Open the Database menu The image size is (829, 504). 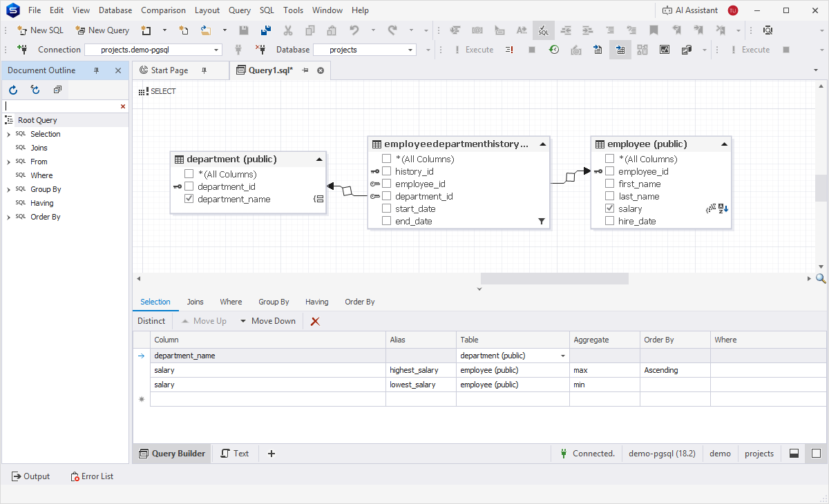(x=115, y=10)
